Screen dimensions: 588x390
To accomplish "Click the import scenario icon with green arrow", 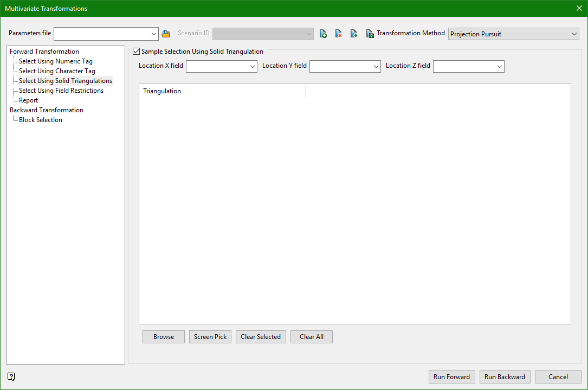I will 353,34.
